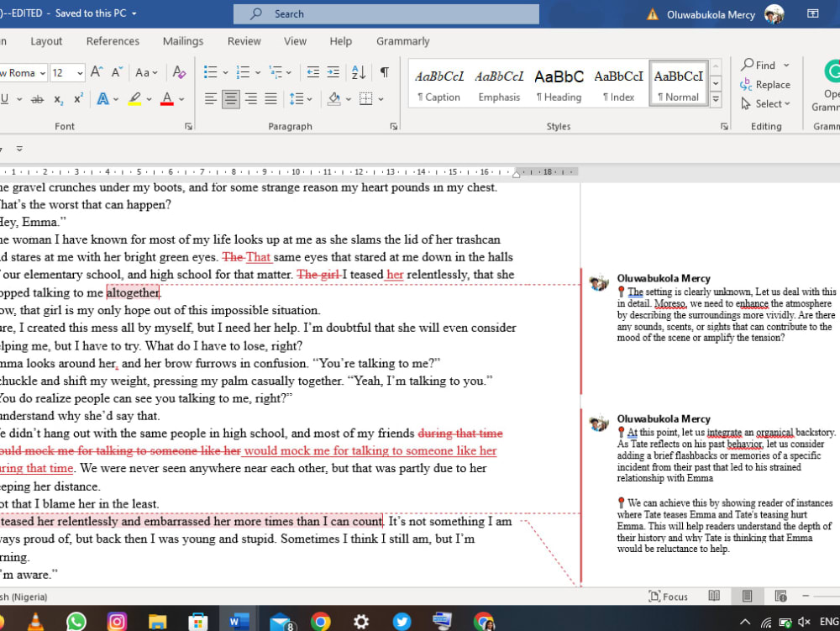The height and width of the screenshot is (631, 840).
Task: Open the font size dropdown
Action: (80, 72)
